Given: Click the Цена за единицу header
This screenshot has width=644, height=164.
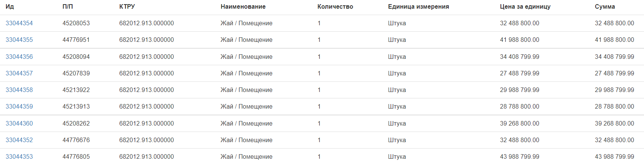Looking at the screenshot, I should [x=525, y=7].
